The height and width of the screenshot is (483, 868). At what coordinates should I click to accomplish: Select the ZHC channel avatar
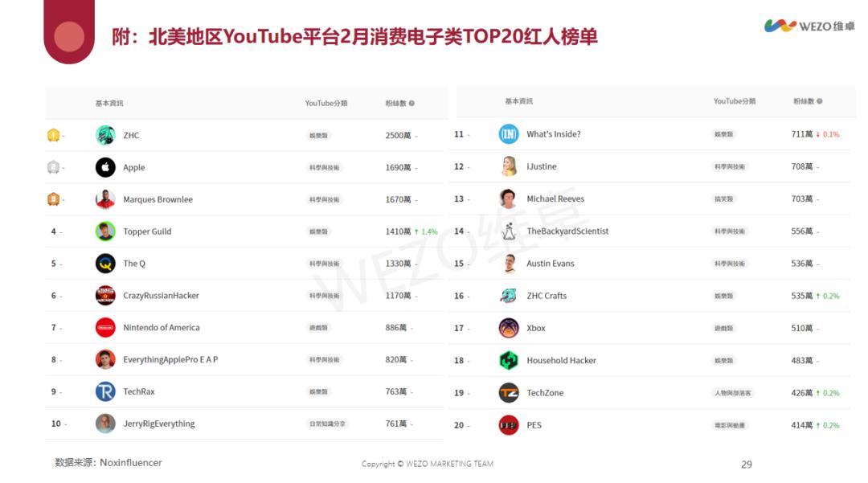click(x=104, y=134)
